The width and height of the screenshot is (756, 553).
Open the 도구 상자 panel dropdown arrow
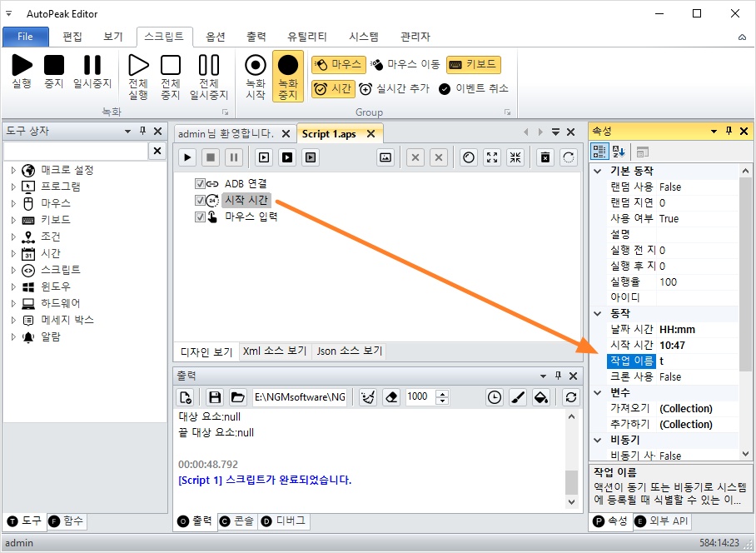(127, 131)
